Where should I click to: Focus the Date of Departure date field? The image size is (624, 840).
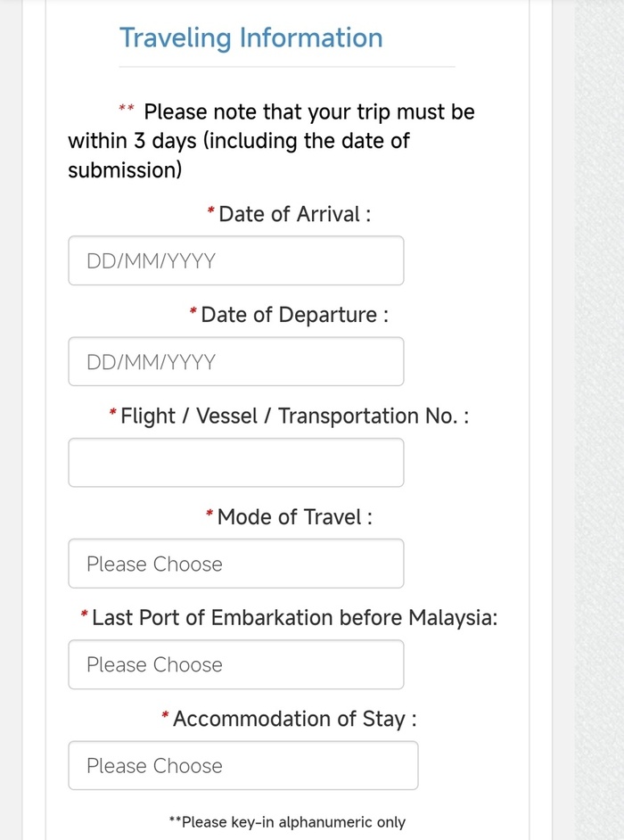(x=235, y=362)
